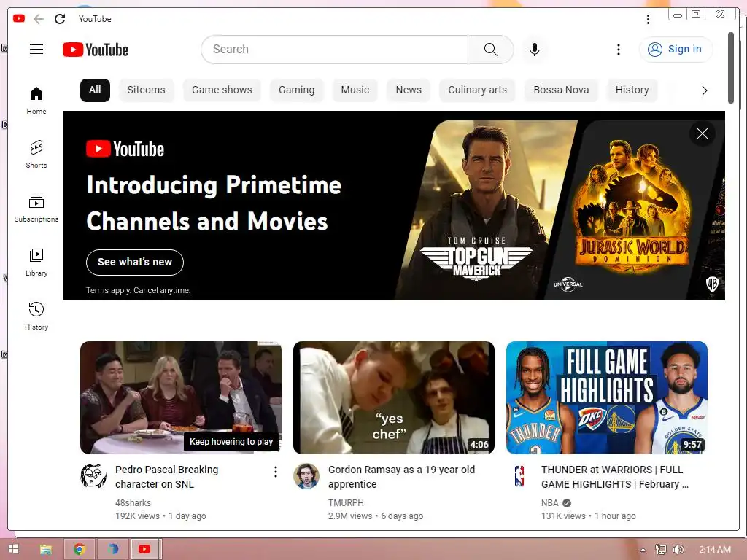Viewport: 747px width, 560px height.
Task: Select the Sitcoms filter chip
Action: coord(146,90)
